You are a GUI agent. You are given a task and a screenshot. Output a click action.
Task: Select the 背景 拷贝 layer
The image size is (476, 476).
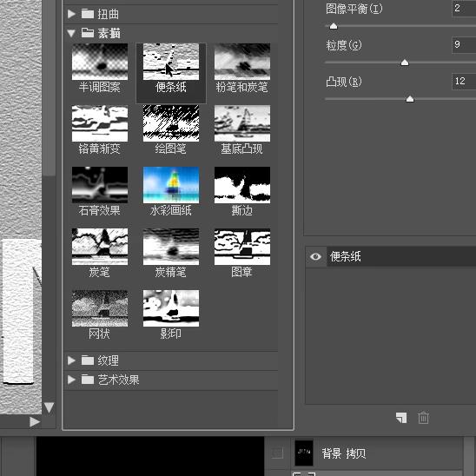point(376,453)
